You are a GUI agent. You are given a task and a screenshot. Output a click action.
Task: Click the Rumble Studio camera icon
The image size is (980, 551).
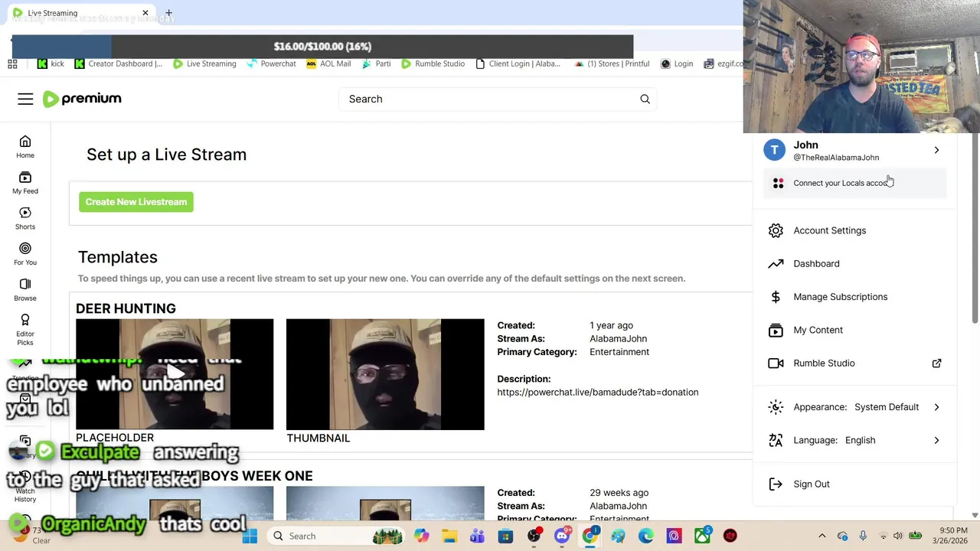(776, 364)
